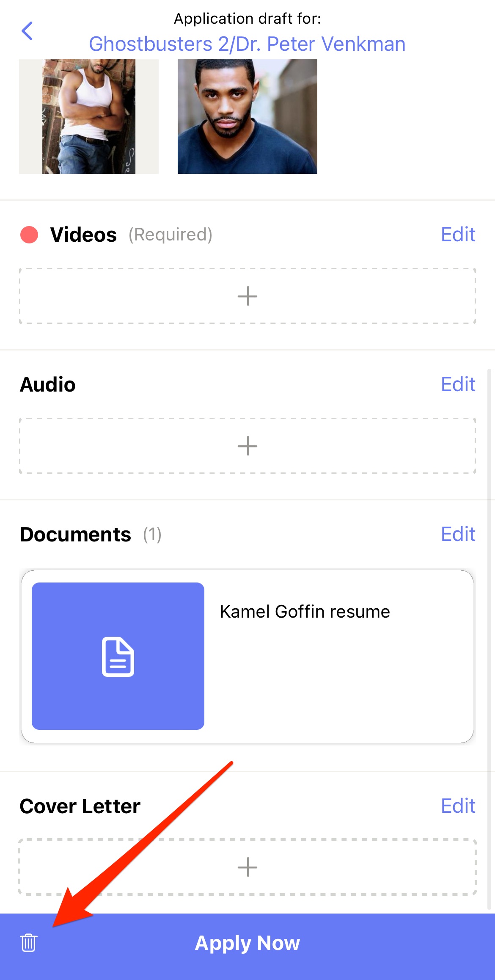Viewport: 495px width, 980px height.
Task: Tap the 'Application draft for:' header text
Action: tap(247, 19)
